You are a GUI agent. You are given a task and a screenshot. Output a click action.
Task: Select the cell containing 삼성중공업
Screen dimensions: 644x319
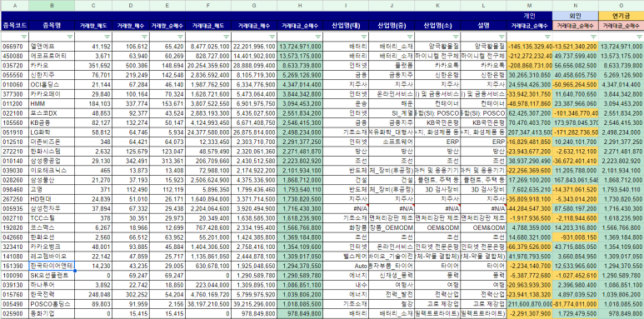click(52, 161)
